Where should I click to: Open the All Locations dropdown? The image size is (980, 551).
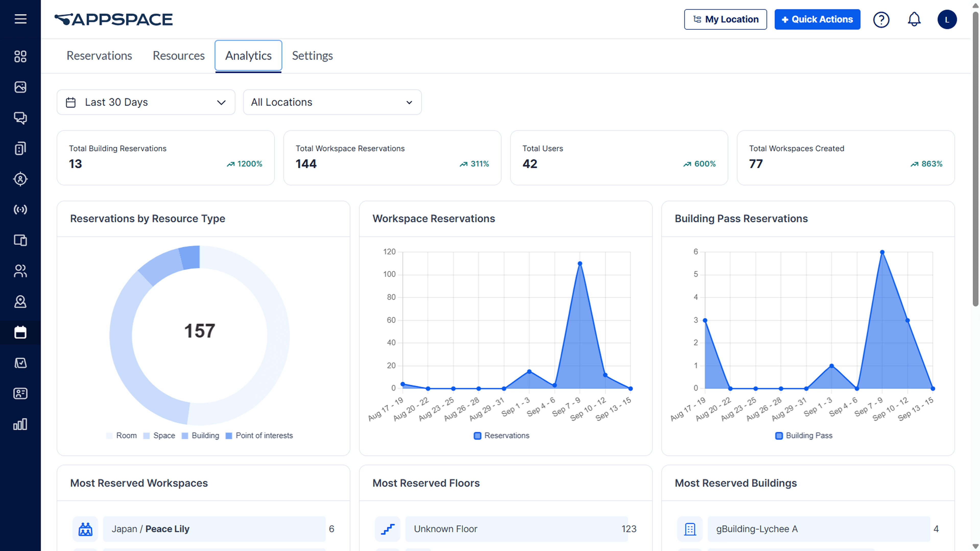(332, 102)
